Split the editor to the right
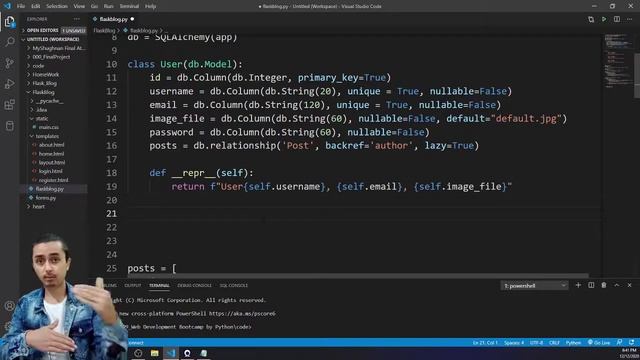 click(x=617, y=19)
